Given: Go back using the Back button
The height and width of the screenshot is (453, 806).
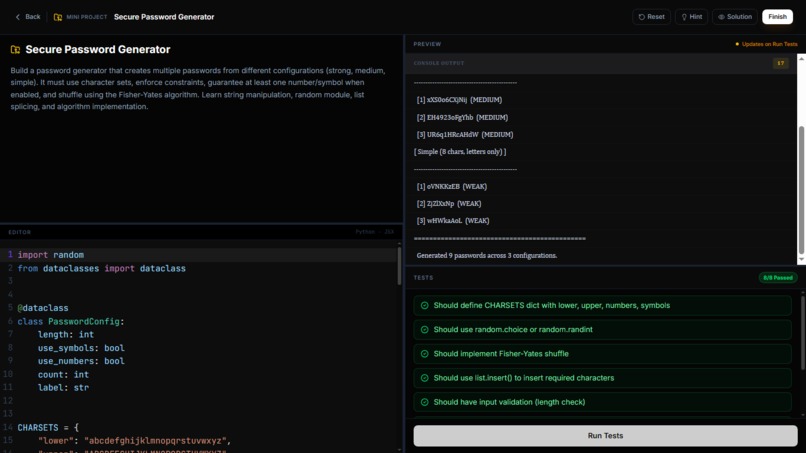Looking at the screenshot, I should [x=28, y=17].
